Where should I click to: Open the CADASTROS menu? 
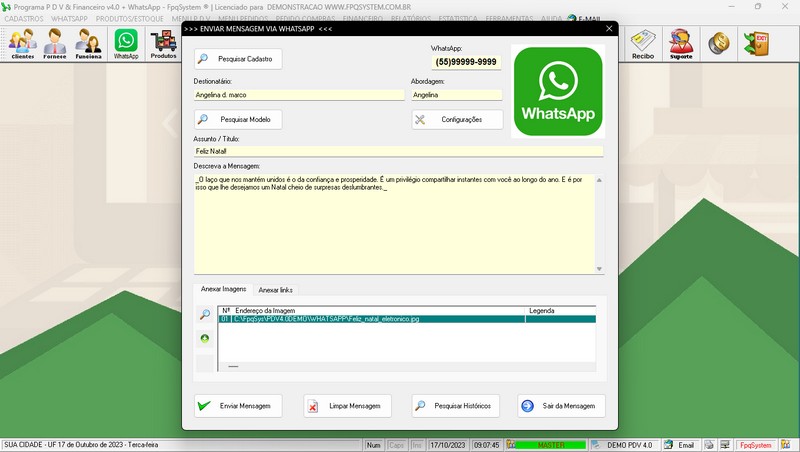pyautogui.click(x=24, y=19)
